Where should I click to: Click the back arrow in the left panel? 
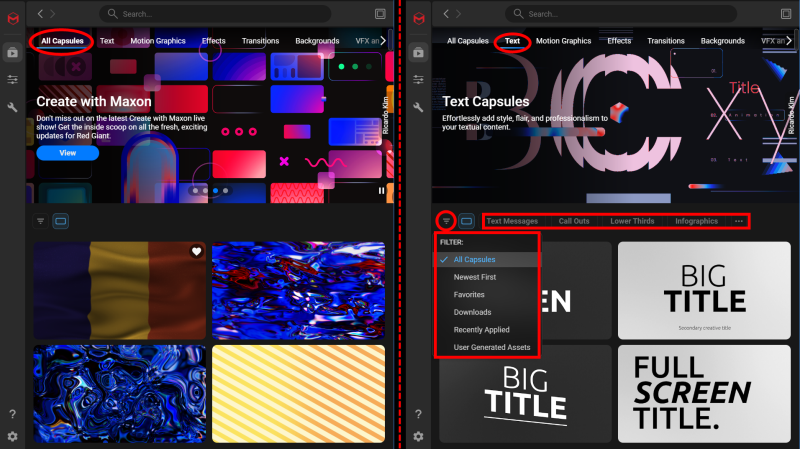pos(40,14)
